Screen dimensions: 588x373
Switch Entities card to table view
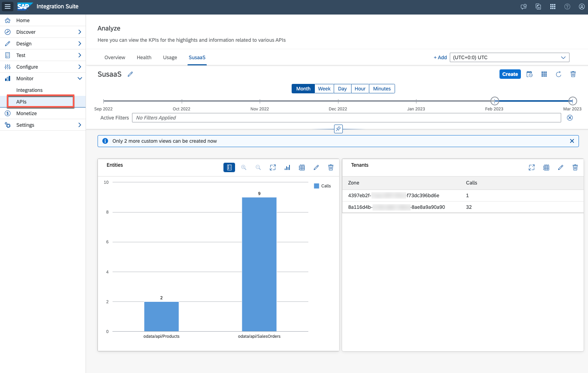click(x=302, y=167)
